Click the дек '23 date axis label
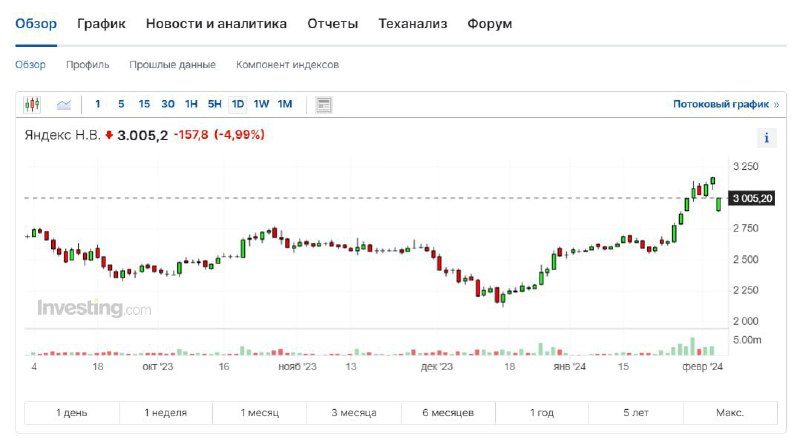 (437, 367)
